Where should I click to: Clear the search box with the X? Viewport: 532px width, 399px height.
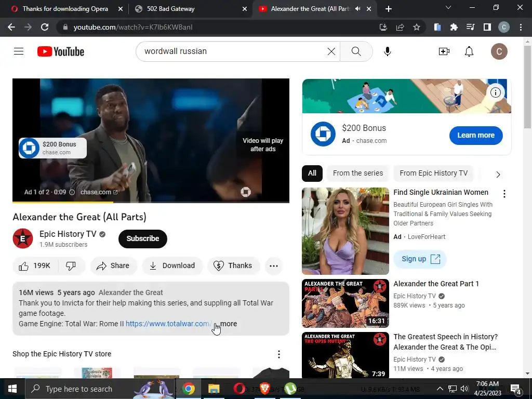tap(331, 51)
